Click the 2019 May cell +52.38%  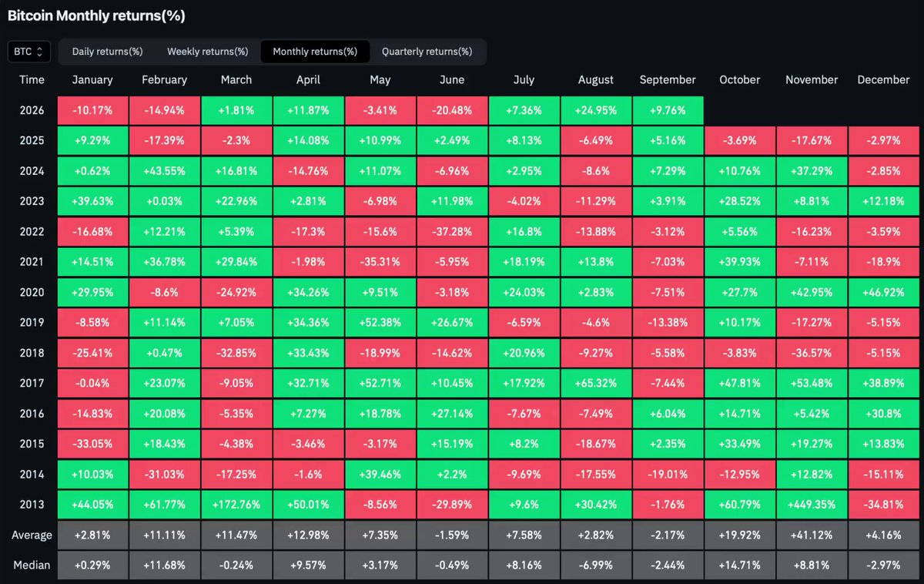click(x=380, y=323)
